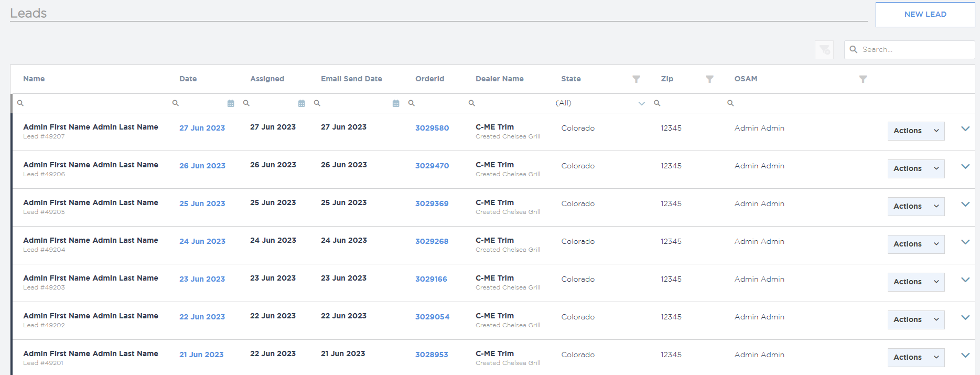Sort by the Name column header

pos(34,79)
